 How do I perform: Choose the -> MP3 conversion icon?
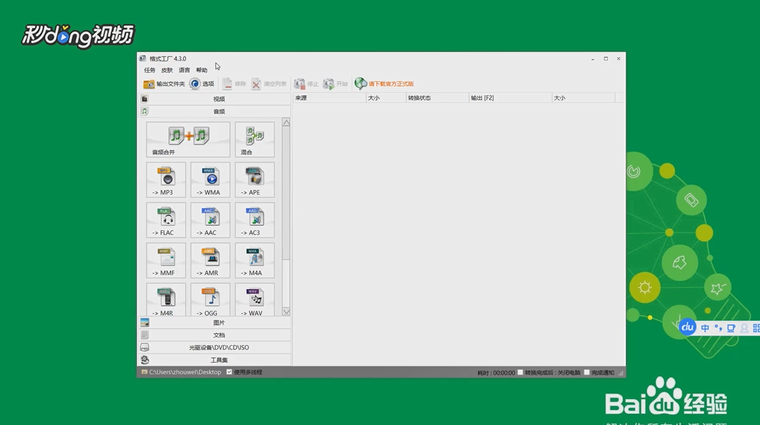click(166, 180)
